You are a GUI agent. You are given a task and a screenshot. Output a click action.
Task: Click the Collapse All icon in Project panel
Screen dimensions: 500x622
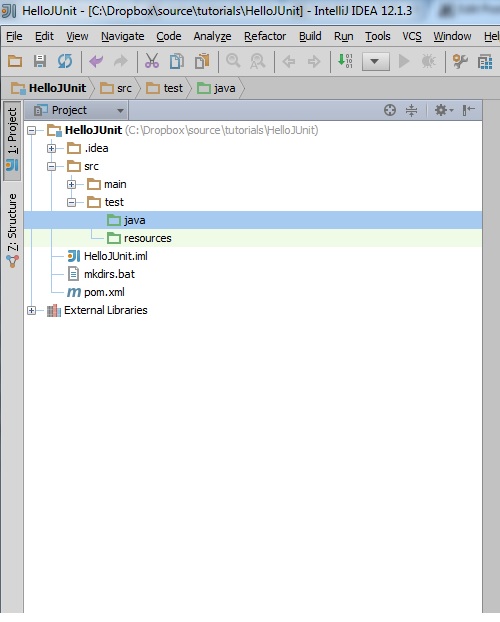pyautogui.click(x=412, y=110)
